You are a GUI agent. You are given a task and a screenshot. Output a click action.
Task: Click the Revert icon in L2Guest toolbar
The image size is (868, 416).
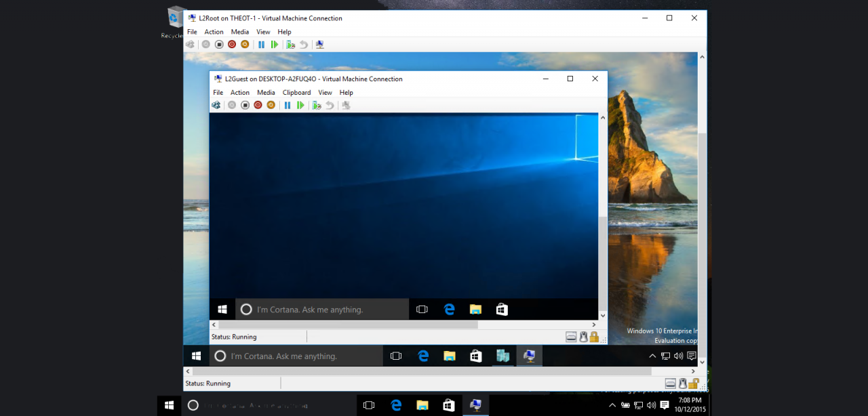coord(330,105)
